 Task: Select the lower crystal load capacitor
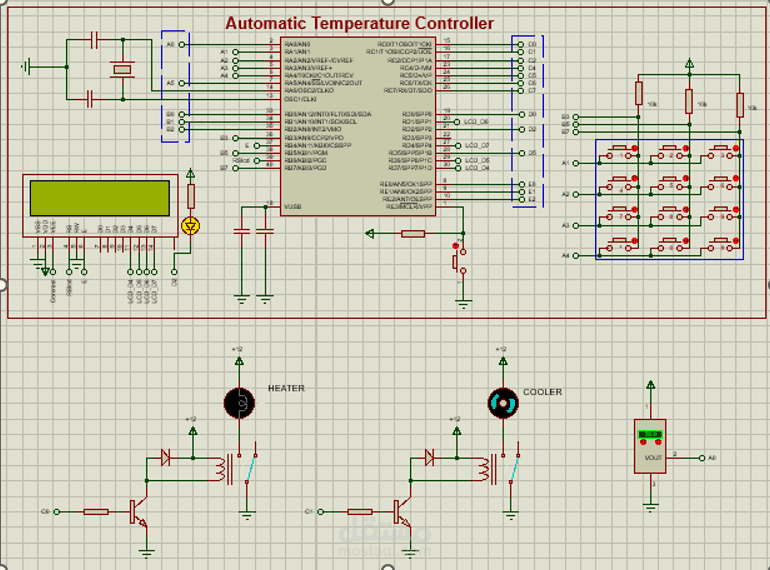coord(89,99)
